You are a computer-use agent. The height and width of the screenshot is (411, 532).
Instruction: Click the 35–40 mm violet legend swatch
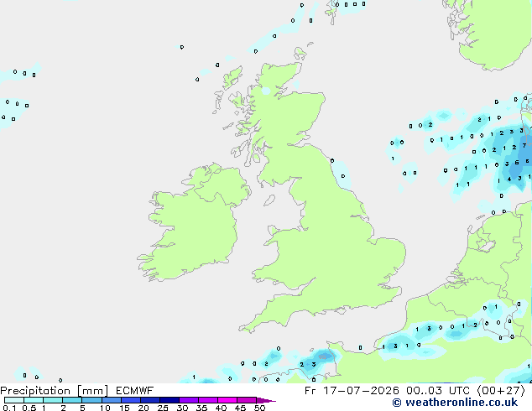click(x=208, y=400)
